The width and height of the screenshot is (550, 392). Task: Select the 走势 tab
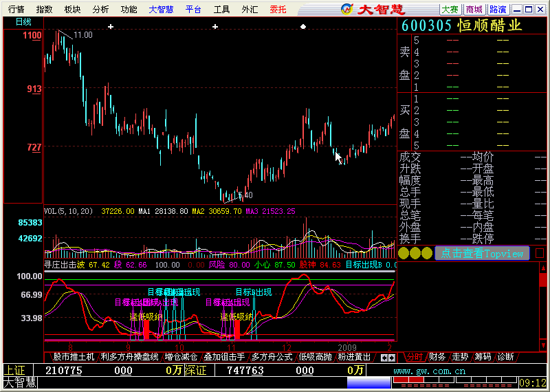pyautogui.click(x=460, y=357)
